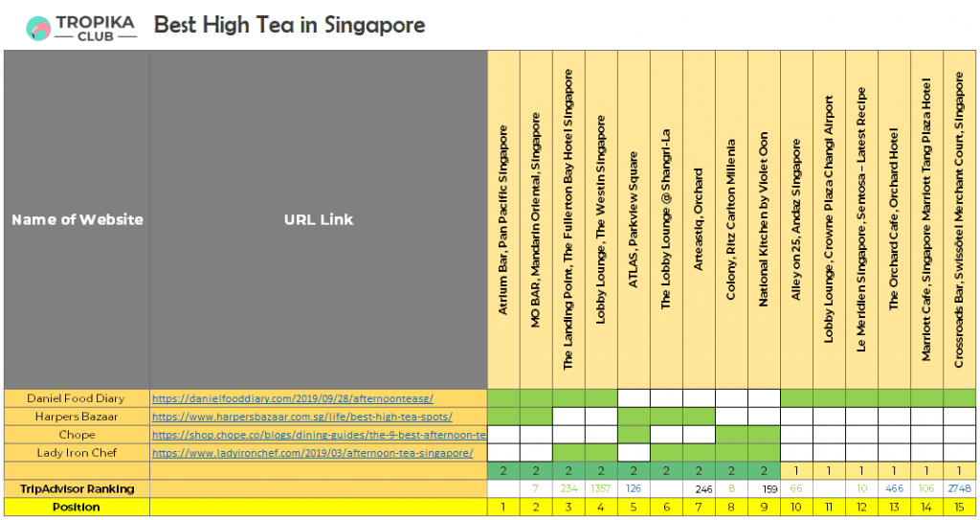Select Position cell number 11
Screen dimensions: 980x520
point(829,507)
